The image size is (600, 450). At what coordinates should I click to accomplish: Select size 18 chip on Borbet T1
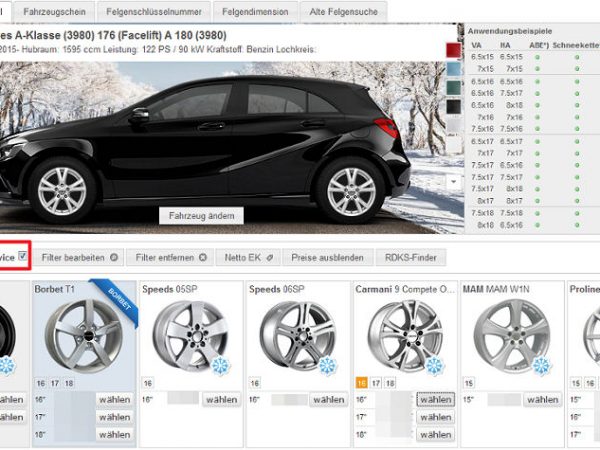pos(69,383)
